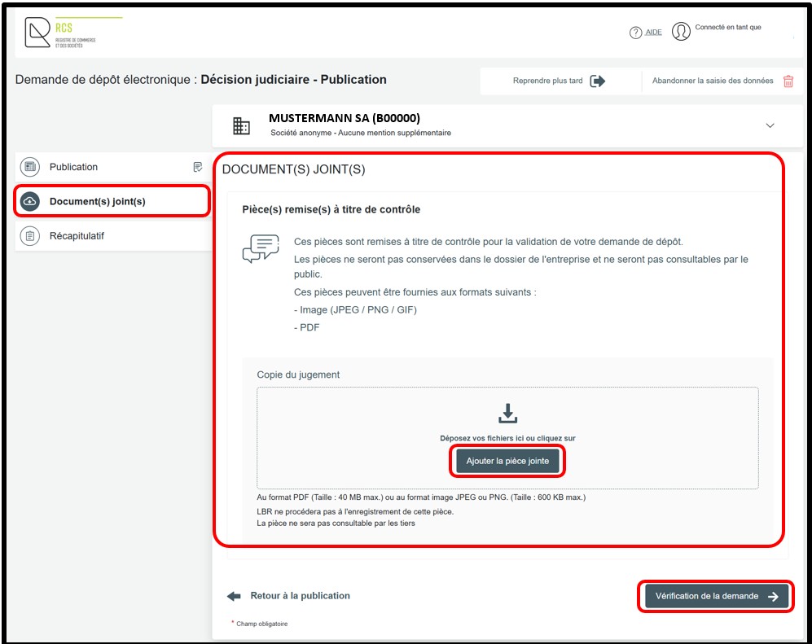Click the Récapitulatif clipboard icon
The image size is (812, 644).
click(x=30, y=236)
